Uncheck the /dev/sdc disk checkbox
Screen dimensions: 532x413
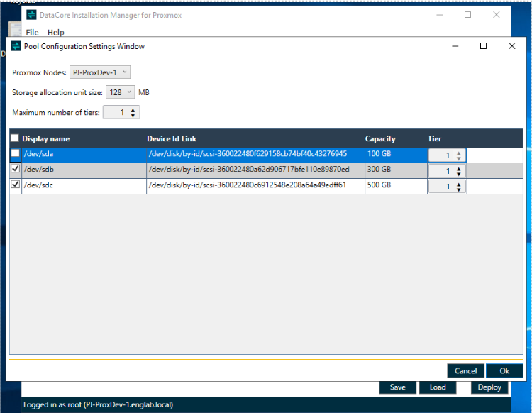click(x=16, y=185)
